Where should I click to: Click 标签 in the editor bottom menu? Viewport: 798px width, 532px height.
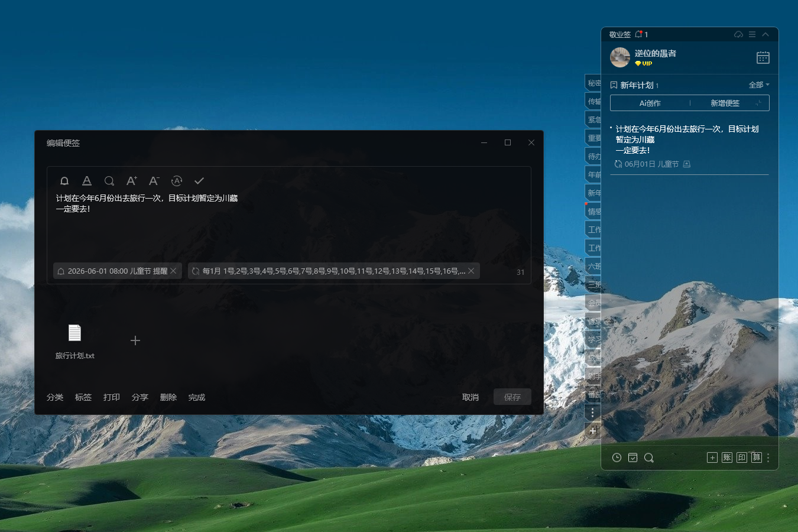tap(83, 397)
